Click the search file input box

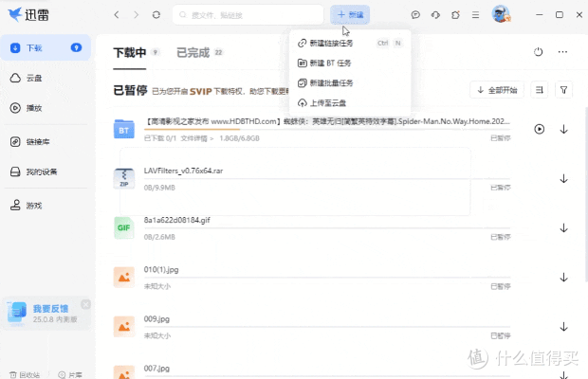[248, 15]
